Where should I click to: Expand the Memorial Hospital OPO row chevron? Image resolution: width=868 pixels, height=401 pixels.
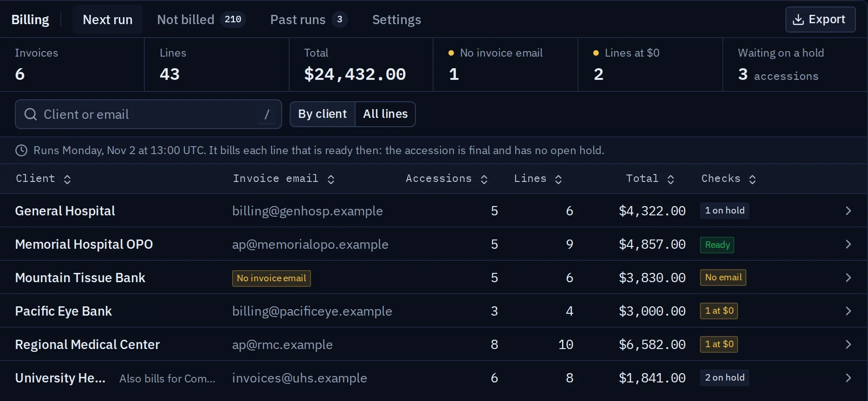pyautogui.click(x=848, y=244)
